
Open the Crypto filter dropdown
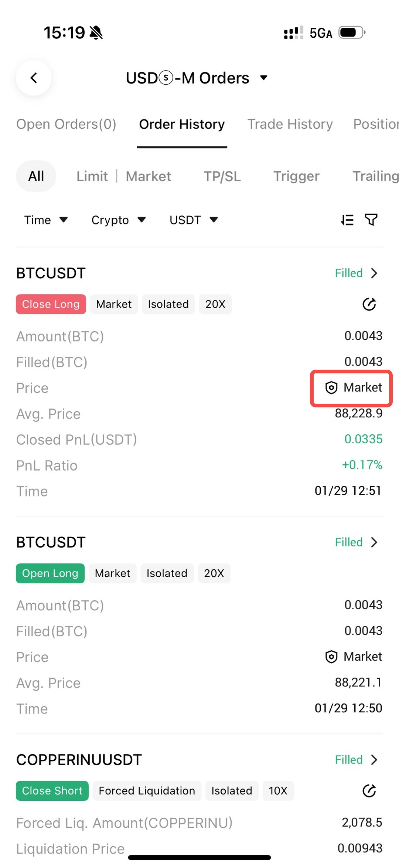coord(118,220)
